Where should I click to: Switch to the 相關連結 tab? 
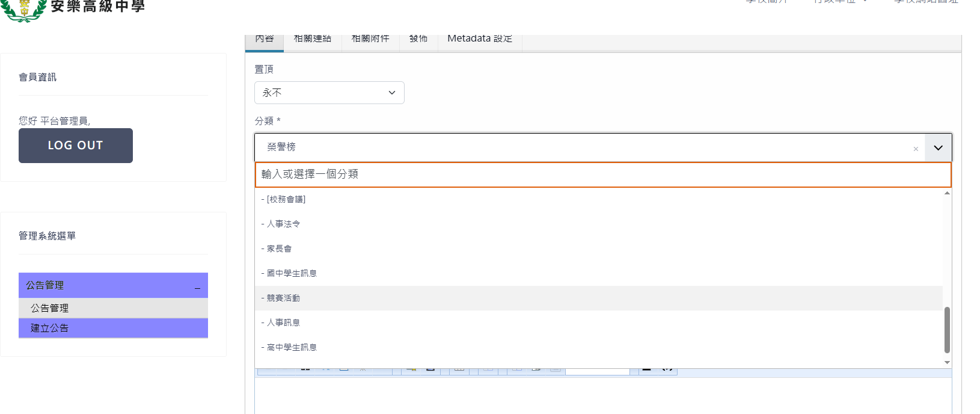(312, 40)
